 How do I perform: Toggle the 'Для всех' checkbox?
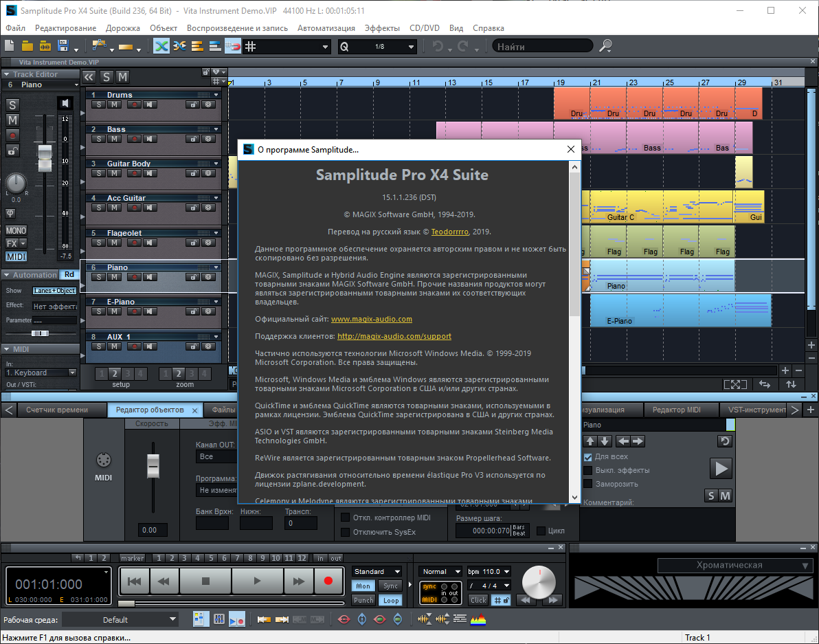(x=587, y=456)
